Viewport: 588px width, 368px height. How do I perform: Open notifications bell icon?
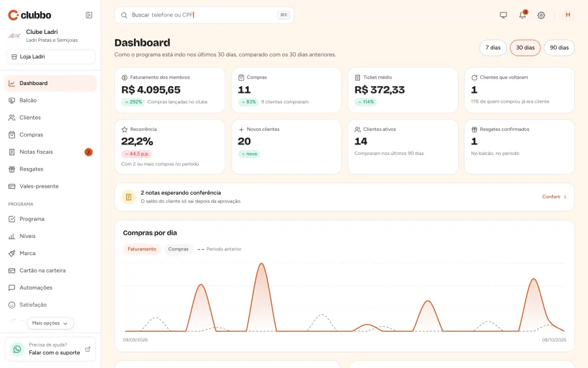523,15
